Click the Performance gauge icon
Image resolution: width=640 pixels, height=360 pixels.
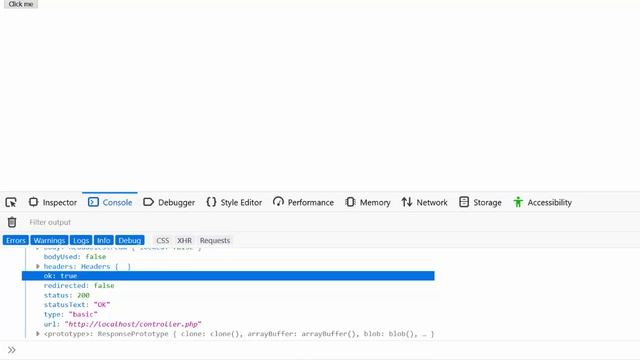tap(278, 202)
